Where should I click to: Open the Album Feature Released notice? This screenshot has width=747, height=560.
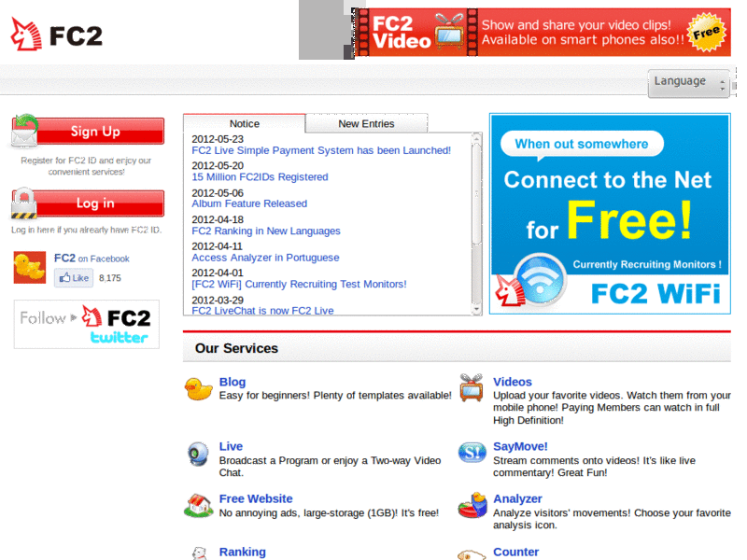249,203
